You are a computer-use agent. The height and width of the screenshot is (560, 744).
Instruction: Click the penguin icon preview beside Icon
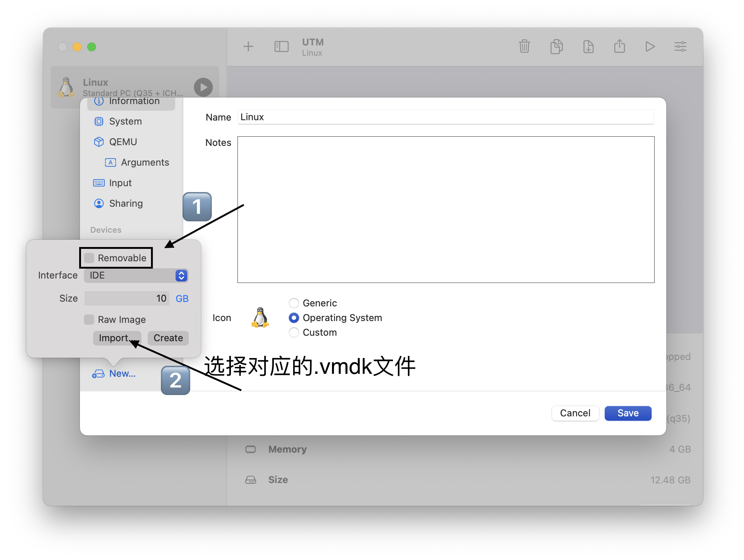pyautogui.click(x=260, y=317)
